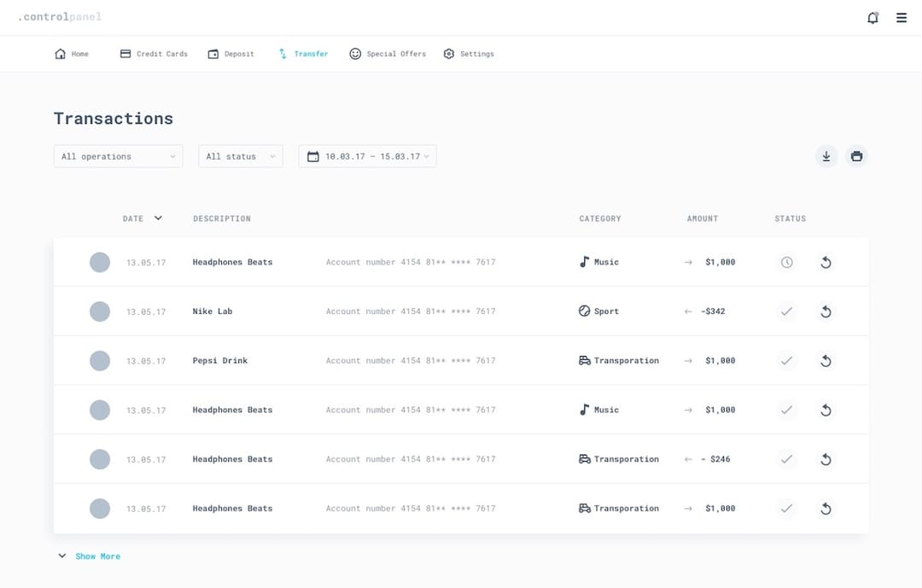This screenshot has height=588, width=922.
Task: Open the All status dropdown
Action: click(x=240, y=156)
